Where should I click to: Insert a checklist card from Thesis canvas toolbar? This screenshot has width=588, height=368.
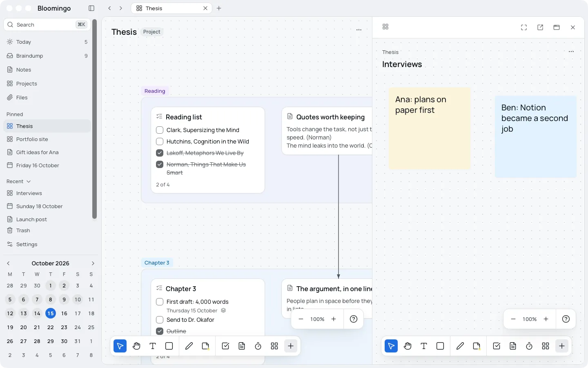225,346
